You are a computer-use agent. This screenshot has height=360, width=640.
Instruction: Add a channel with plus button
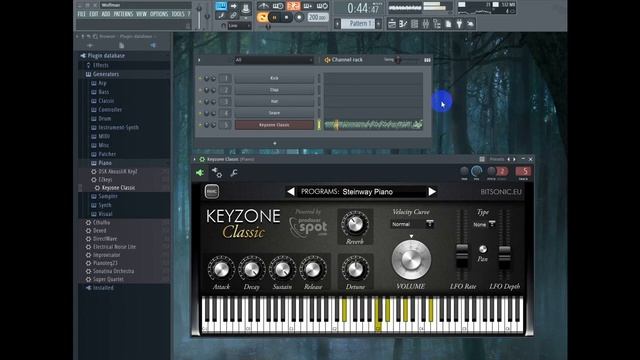275,143
